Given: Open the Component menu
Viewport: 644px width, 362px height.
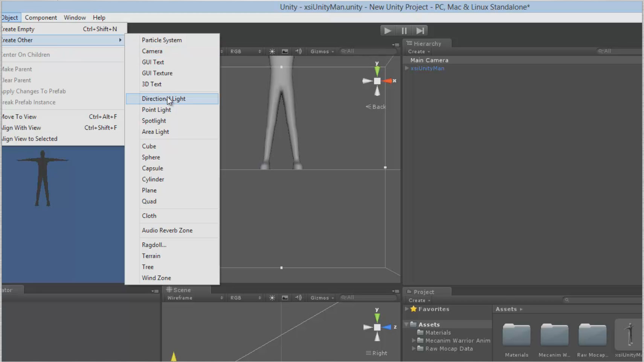Looking at the screenshot, I should (41, 17).
